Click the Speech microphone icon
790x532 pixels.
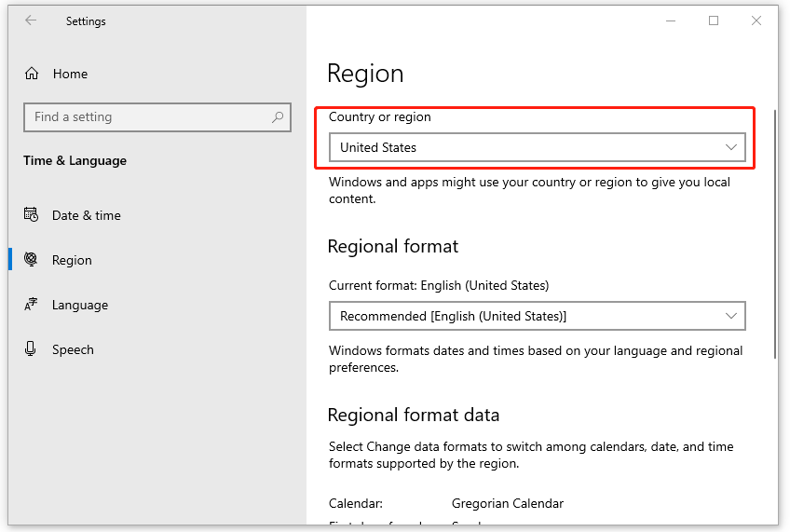[x=31, y=349]
